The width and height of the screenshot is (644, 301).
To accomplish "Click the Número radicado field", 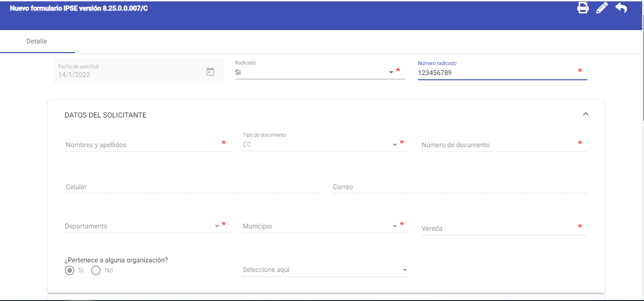I will click(x=496, y=73).
